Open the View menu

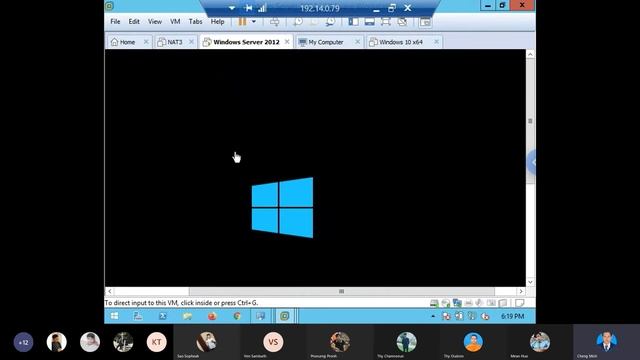(155, 22)
